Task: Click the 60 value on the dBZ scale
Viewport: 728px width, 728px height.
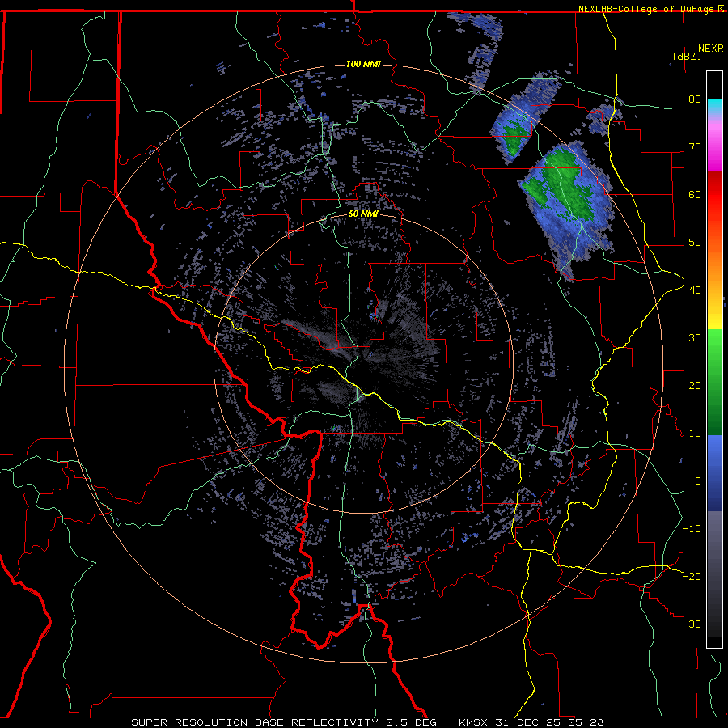Action: [695, 194]
